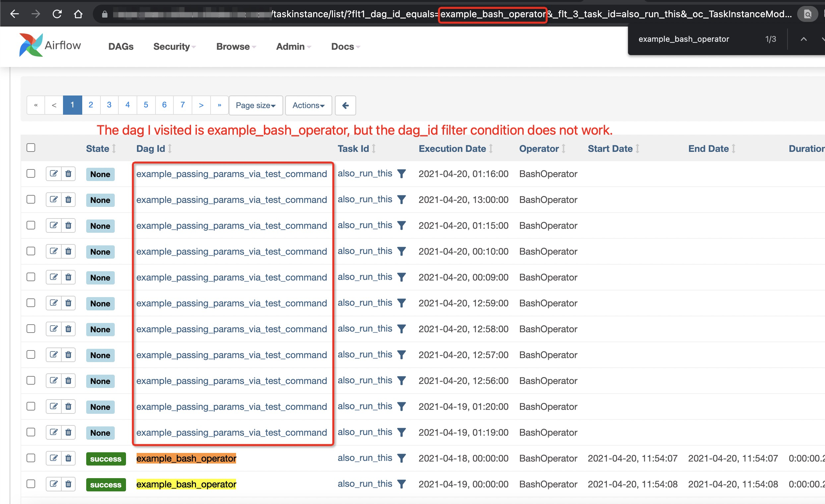Check the checkbox on the first success row
The height and width of the screenshot is (504, 825).
coord(31,458)
